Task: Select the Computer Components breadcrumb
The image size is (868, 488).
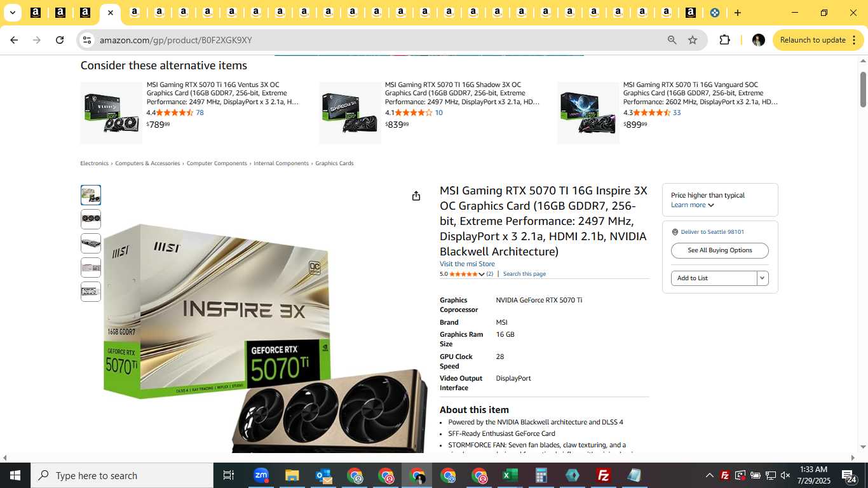Action: [x=217, y=163]
